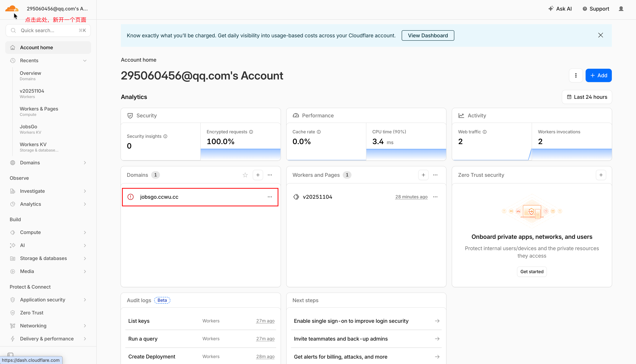
Task: Open recent v20251104 Workers item
Action: [32, 93]
